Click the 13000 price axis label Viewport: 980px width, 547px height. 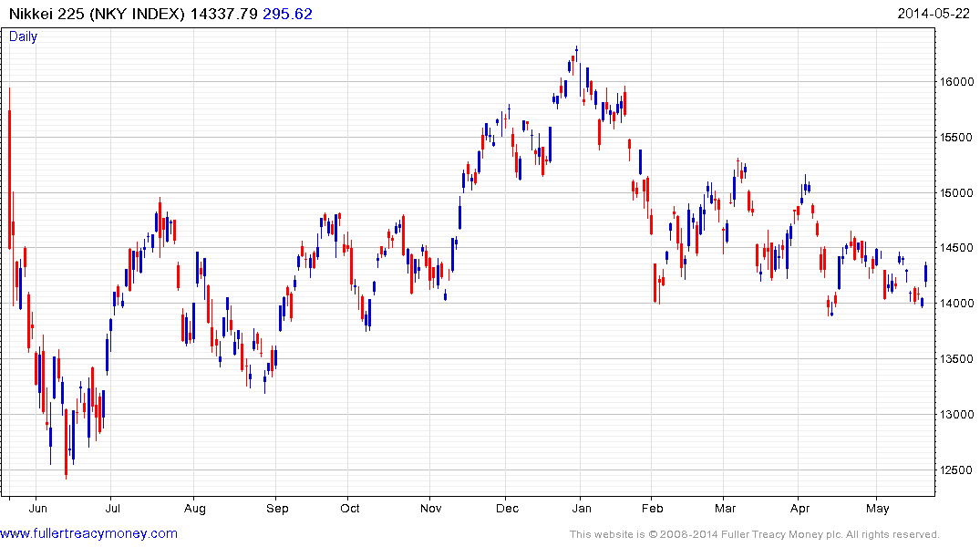(956, 415)
